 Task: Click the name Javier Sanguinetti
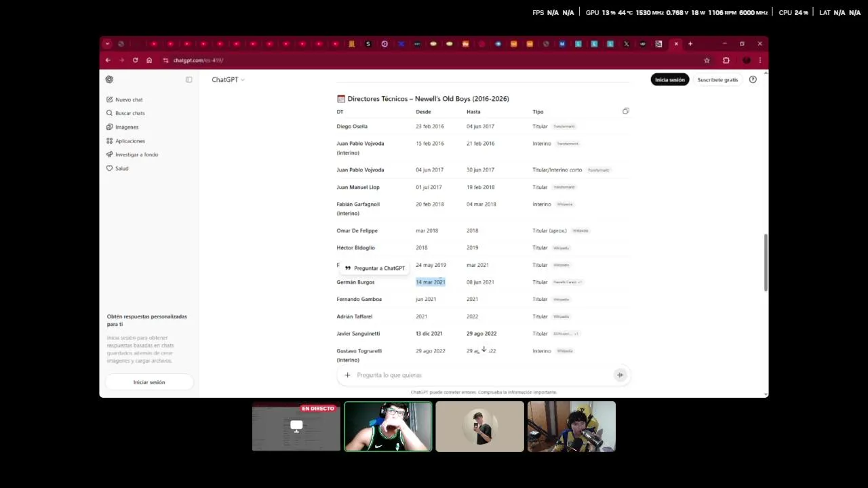tap(358, 334)
